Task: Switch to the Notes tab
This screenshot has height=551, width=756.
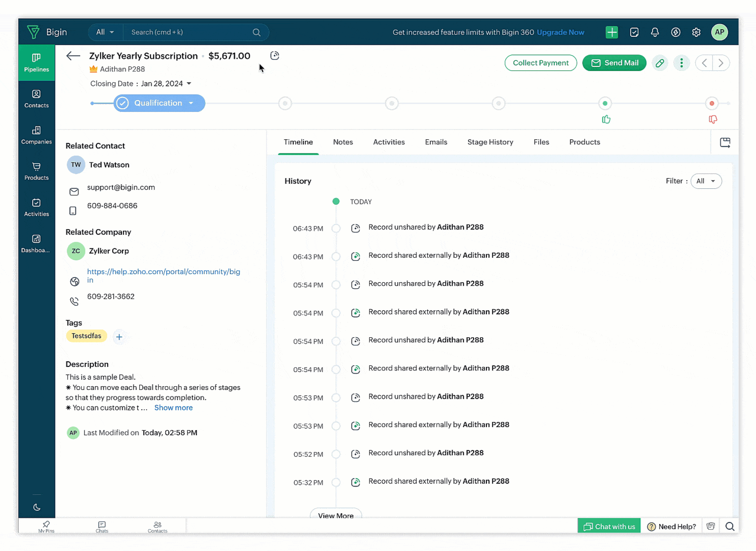Action: point(343,142)
